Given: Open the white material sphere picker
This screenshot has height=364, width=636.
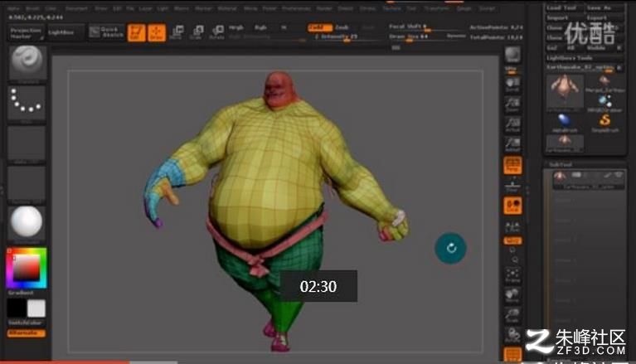Looking at the screenshot, I should pos(27,223).
